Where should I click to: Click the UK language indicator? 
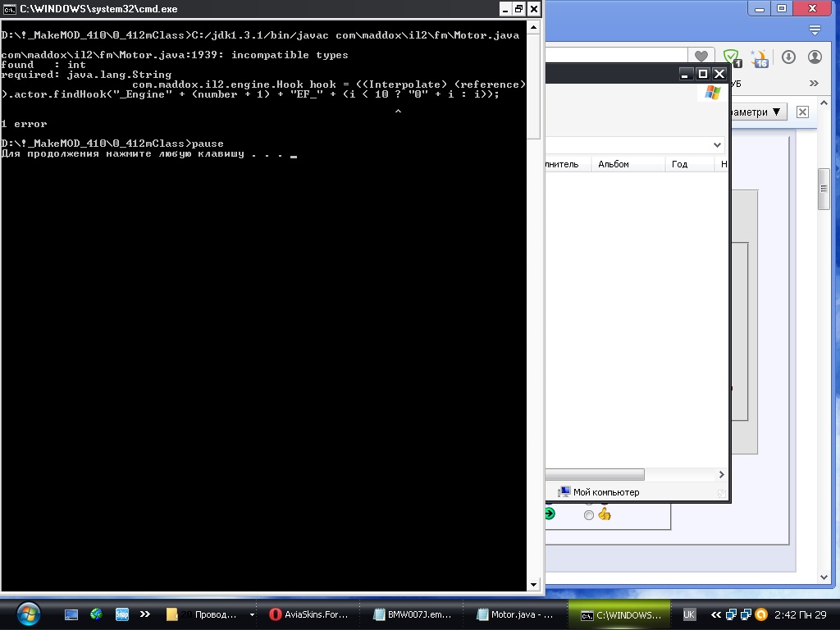click(689, 614)
